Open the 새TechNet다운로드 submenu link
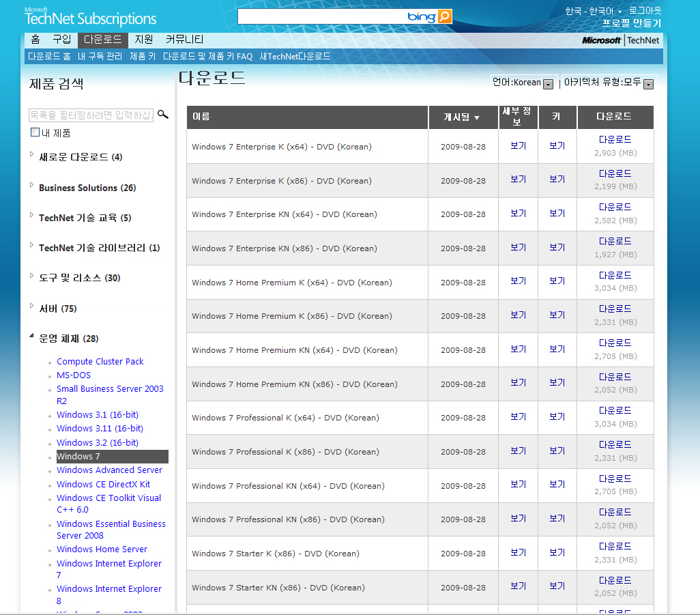Screen dimensions: 700x615 (295, 56)
